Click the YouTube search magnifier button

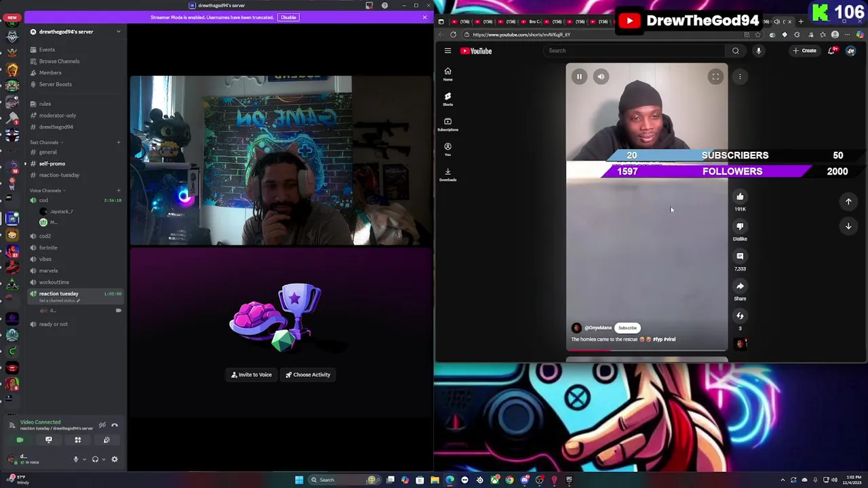pos(736,51)
